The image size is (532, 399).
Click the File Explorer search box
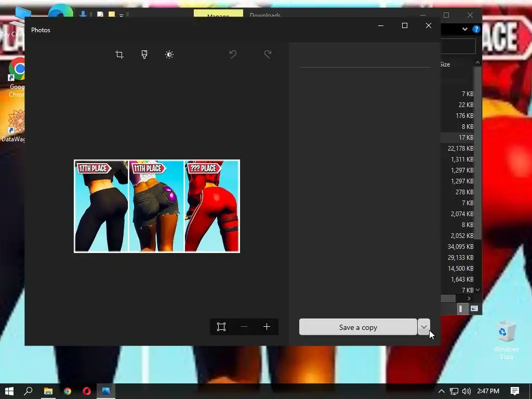(x=458, y=46)
